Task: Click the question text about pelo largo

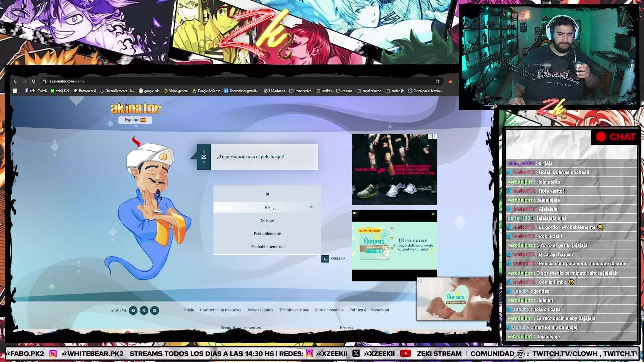Action: (x=251, y=157)
